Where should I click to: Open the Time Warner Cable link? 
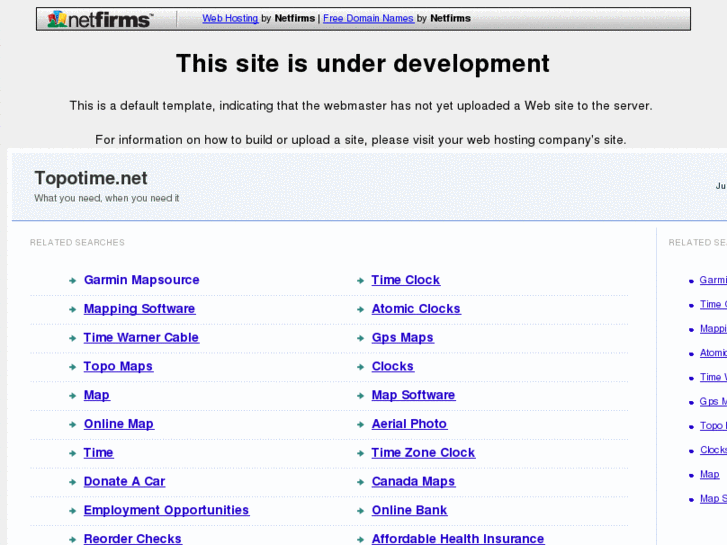click(141, 338)
